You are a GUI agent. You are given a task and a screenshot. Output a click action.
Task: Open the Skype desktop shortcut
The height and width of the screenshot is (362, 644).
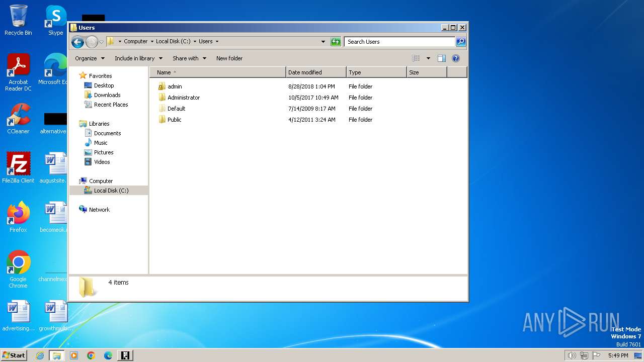click(x=56, y=20)
